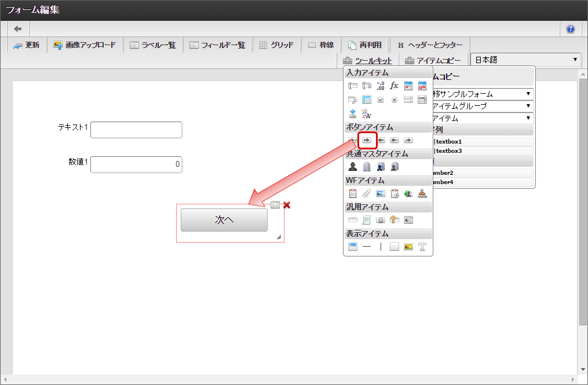Viewport: 588px width, 385px height.
Task: Select the checkbox input item in toolkit
Action: coord(380,100)
